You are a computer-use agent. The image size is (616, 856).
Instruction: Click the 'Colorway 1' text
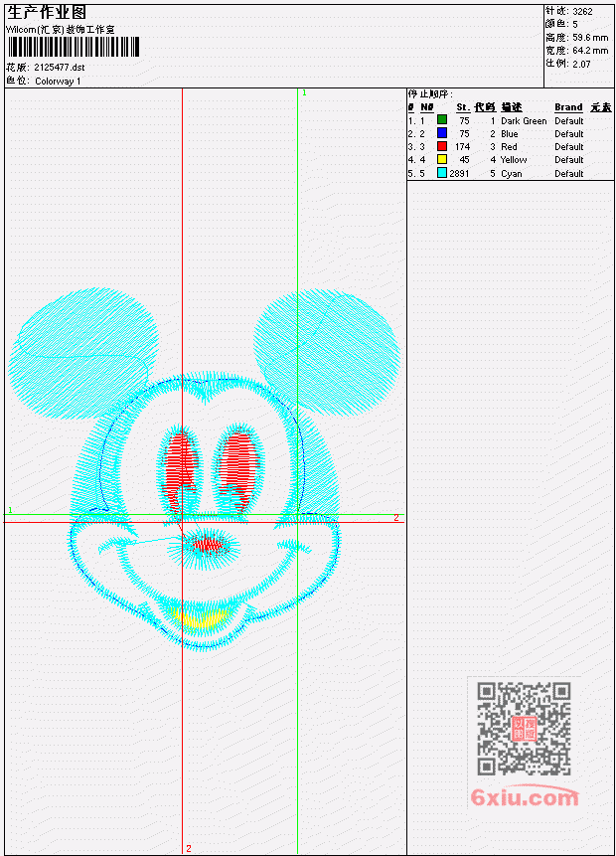coord(58,82)
